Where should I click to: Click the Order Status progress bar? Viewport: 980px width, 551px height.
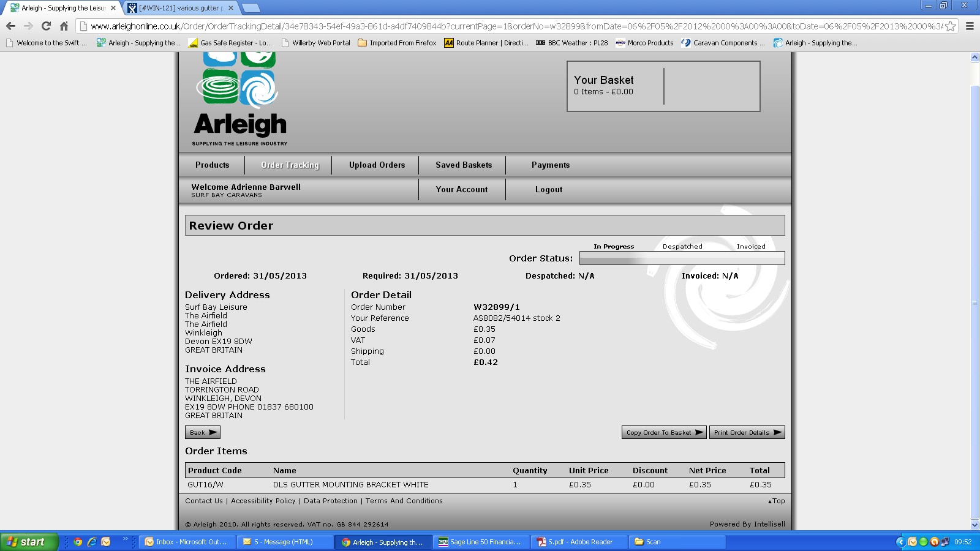coord(682,258)
